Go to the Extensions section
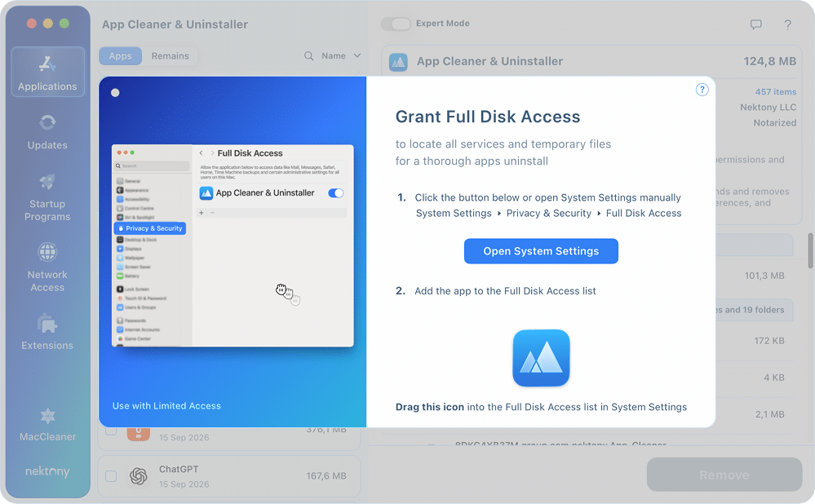 click(47, 331)
